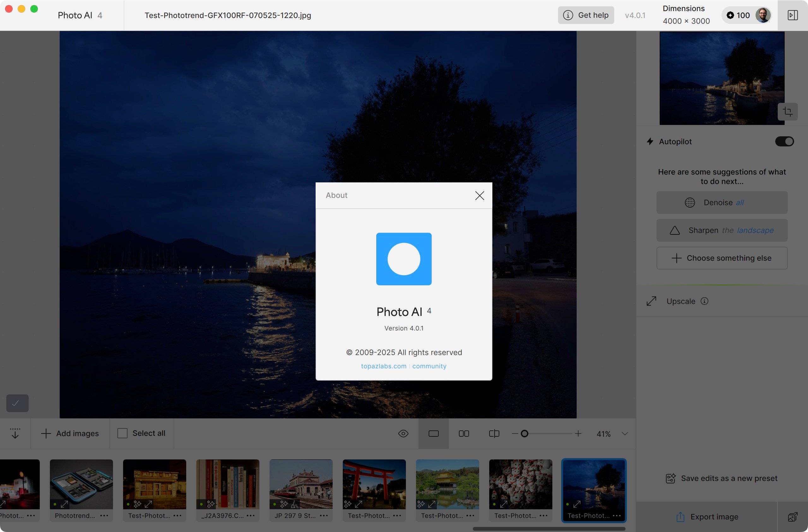The width and height of the screenshot is (808, 532).
Task: Click the zoom slider handle
Action: coord(525,434)
